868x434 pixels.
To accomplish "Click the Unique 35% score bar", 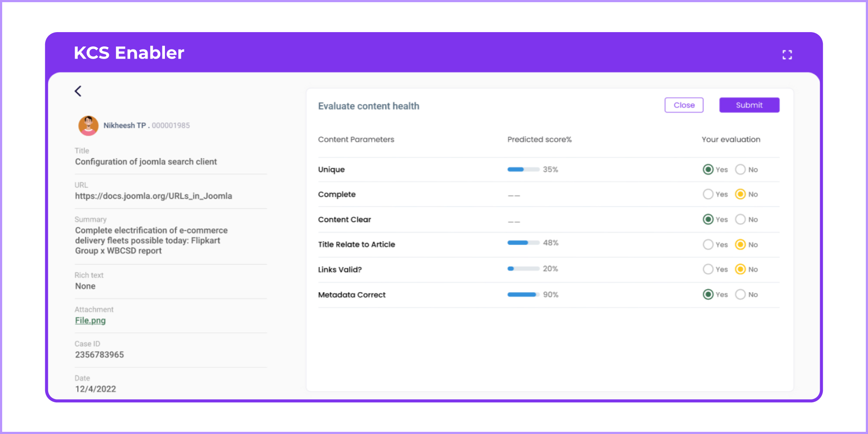I will 523,169.
